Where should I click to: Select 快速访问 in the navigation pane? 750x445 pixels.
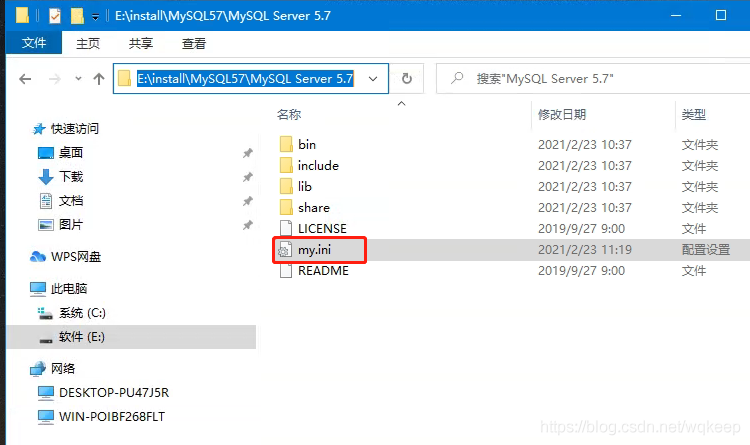pyautogui.click(x=75, y=129)
